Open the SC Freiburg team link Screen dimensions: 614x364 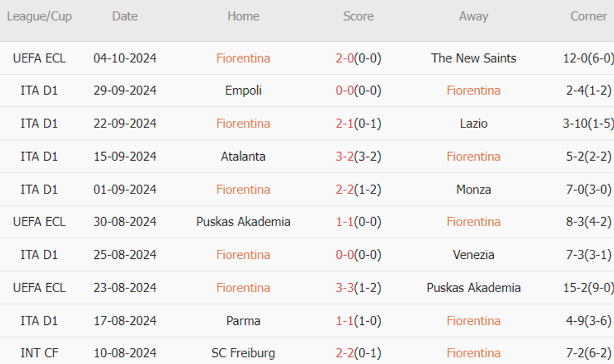tap(243, 353)
